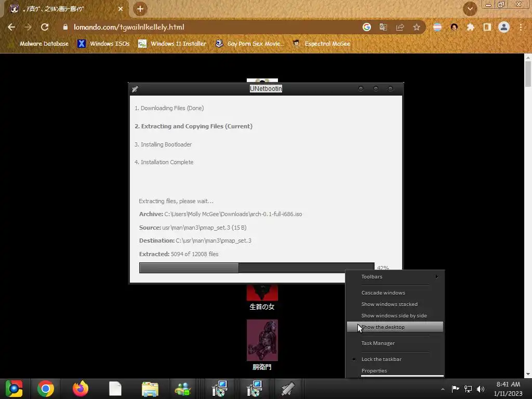
Task: Open the Google icon in address bar
Action: (x=367, y=27)
